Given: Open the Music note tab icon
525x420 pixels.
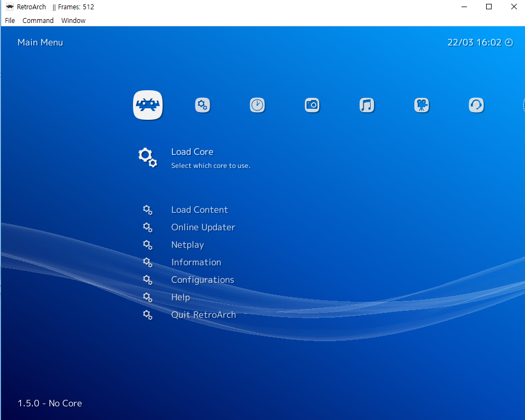Looking at the screenshot, I should pos(367,105).
